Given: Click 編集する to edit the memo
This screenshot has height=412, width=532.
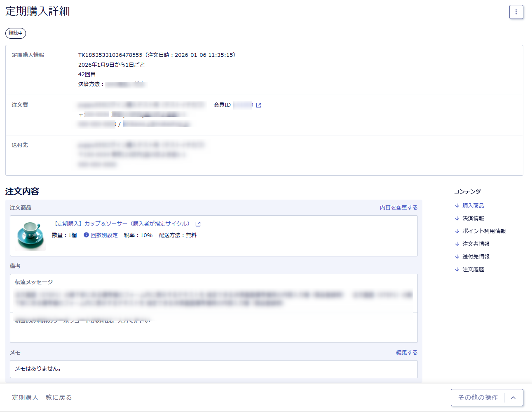Looking at the screenshot, I should pyautogui.click(x=407, y=353).
